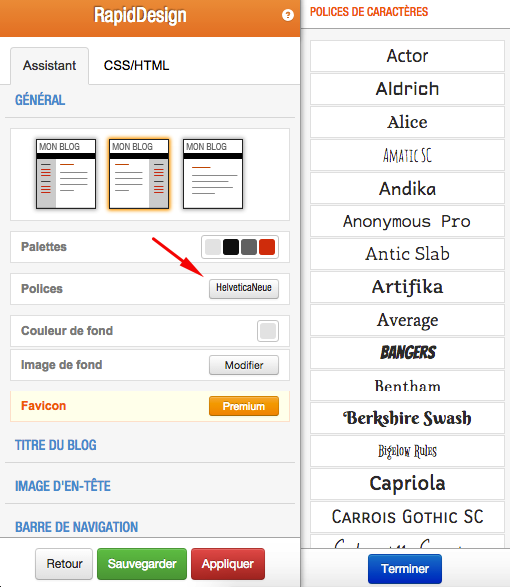510x587 pixels.
Task: Switch to the CSS/HTML tab
Action: (136, 66)
